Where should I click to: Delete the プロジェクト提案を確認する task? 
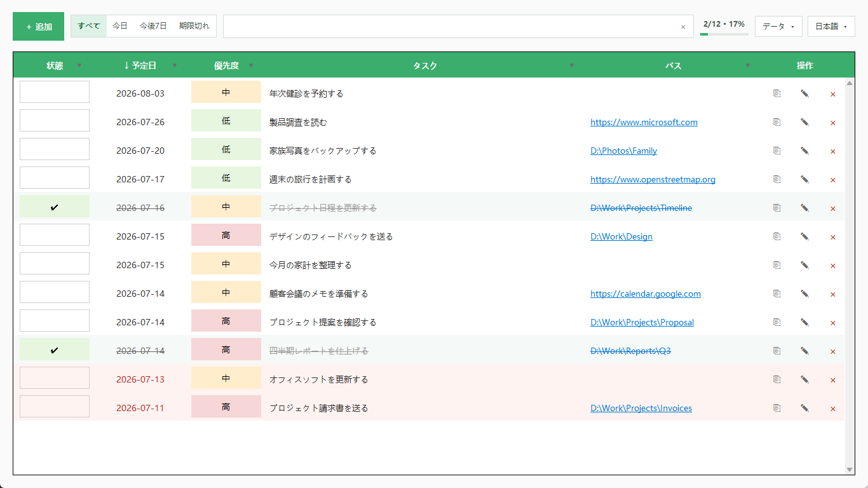832,323
